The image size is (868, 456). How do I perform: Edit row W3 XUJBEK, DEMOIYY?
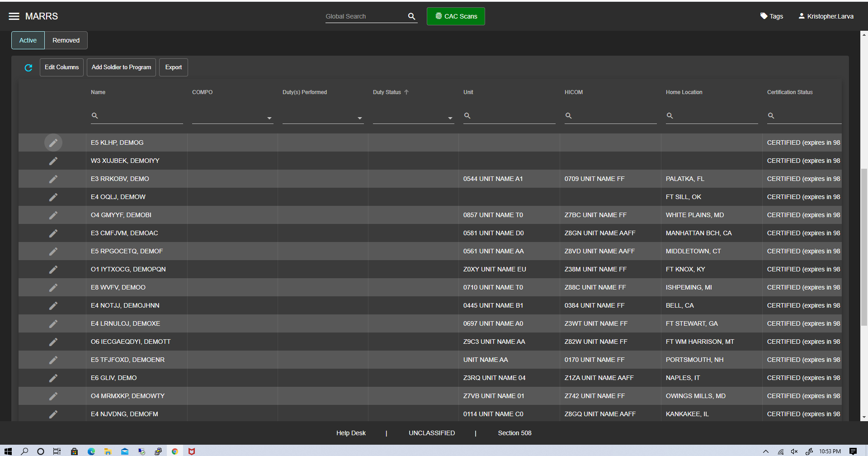click(x=53, y=161)
